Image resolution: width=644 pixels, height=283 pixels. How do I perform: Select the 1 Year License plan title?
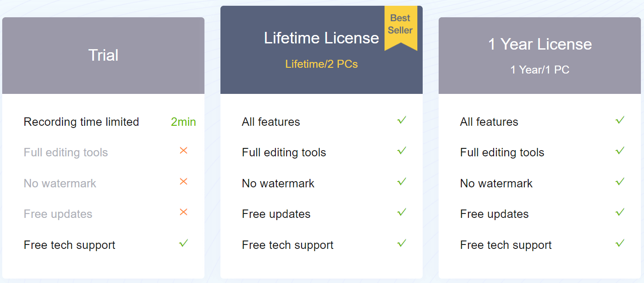540,44
